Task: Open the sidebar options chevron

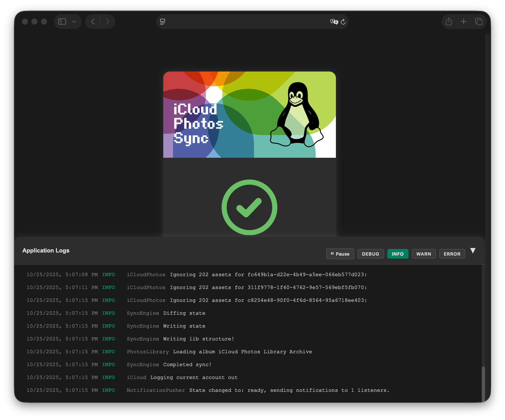Action: [74, 22]
